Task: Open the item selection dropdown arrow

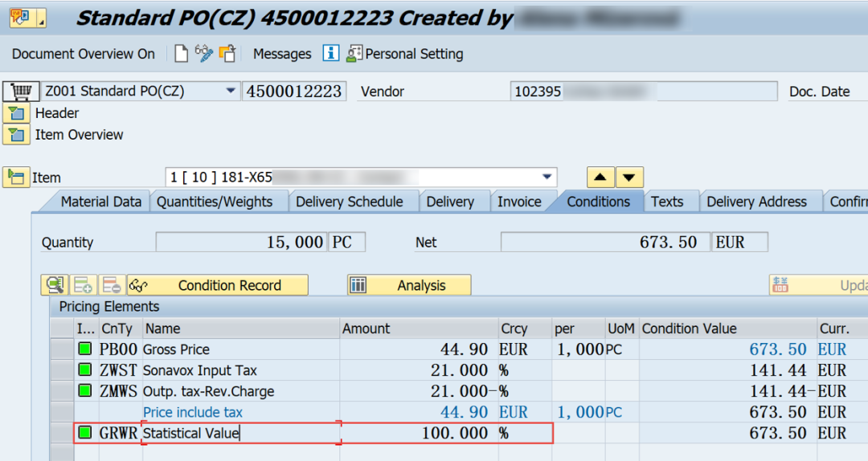Action: pyautogui.click(x=547, y=177)
